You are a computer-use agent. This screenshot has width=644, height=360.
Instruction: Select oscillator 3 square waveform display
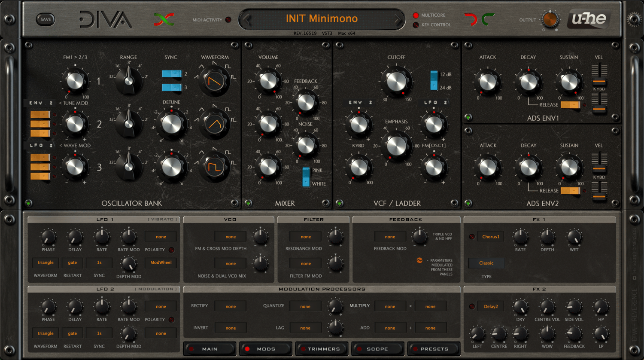coord(214,167)
